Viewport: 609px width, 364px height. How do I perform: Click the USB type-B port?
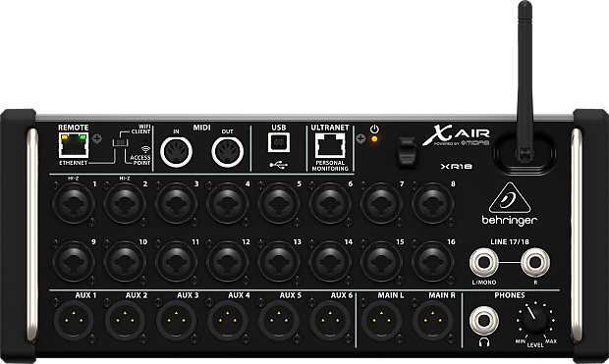pos(279,142)
